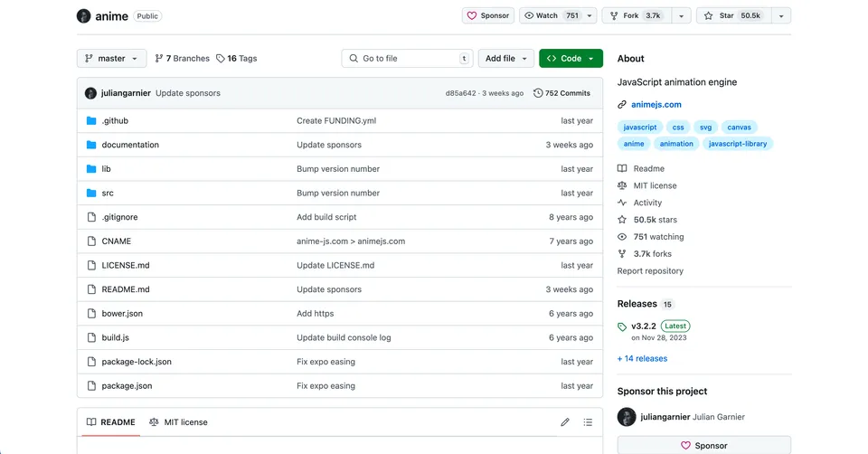Image resolution: width=868 pixels, height=454 pixels.
Task: Click juliangarnier avatar in commit header
Action: pos(90,93)
